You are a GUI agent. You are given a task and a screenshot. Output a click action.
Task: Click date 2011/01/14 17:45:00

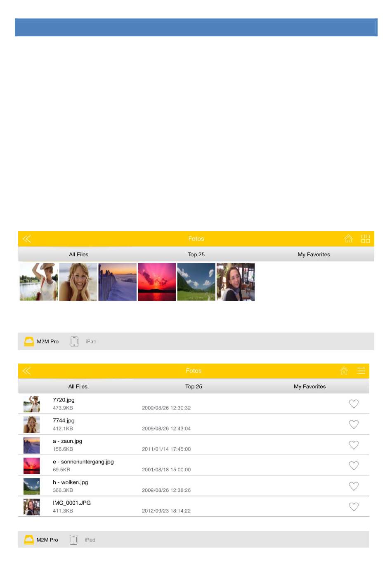[166, 449]
